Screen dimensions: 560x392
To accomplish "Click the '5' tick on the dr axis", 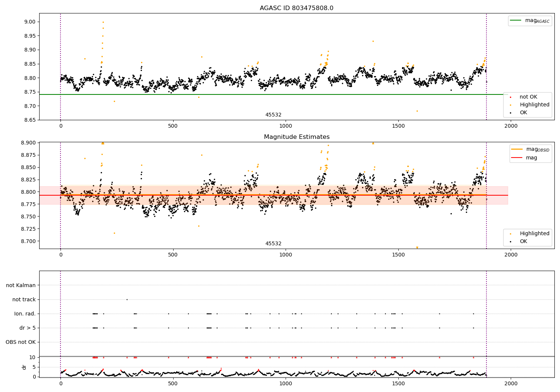I will pos(34,367).
